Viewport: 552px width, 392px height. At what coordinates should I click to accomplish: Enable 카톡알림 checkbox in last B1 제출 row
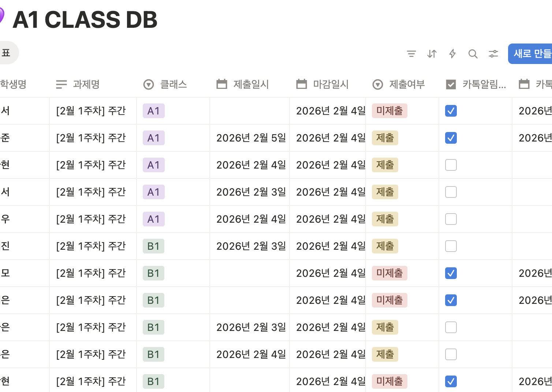pyautogui.click(x=451, y=354)
